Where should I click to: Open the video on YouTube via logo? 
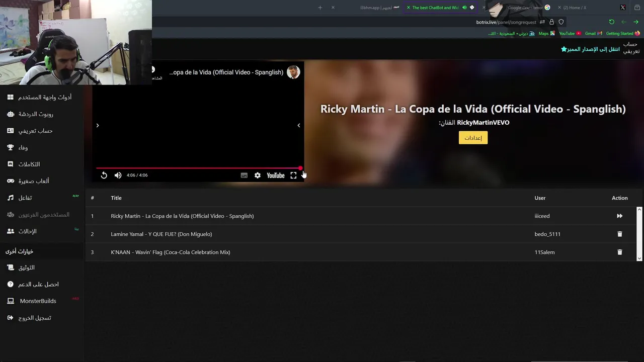point(276,175)
